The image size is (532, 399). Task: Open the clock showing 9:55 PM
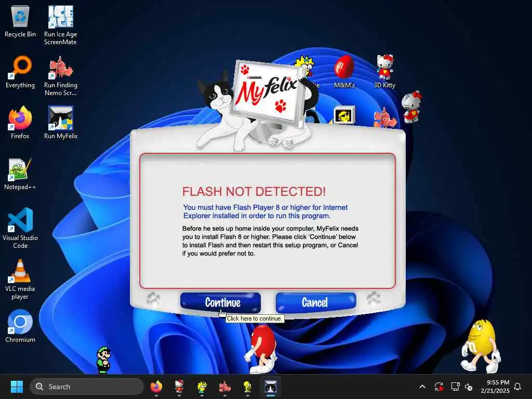click(495, 387)
